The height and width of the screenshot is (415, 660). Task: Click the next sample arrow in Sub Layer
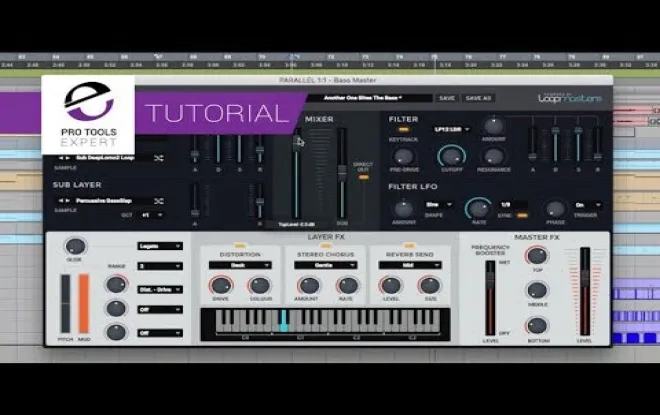click(67, 201)
